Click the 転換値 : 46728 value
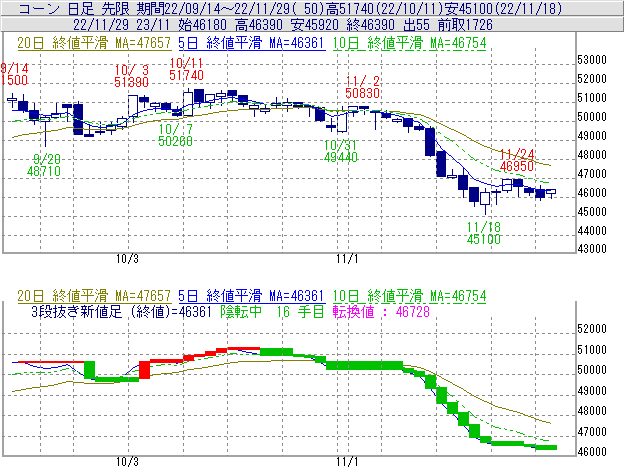624x475 pixels. point(381,311)
